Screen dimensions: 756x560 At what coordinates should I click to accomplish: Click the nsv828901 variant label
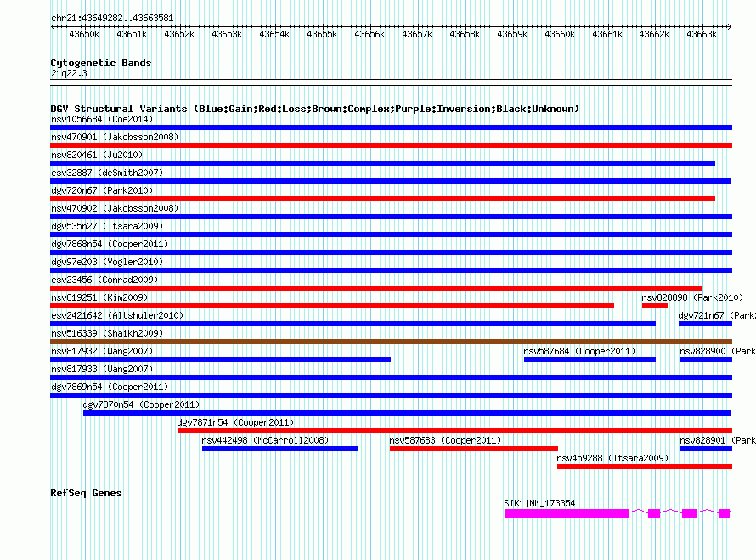point(718,440)
